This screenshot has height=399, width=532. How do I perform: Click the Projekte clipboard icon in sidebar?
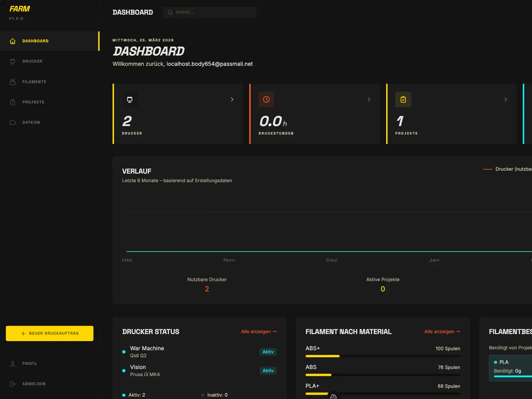[x=13, y=102]
